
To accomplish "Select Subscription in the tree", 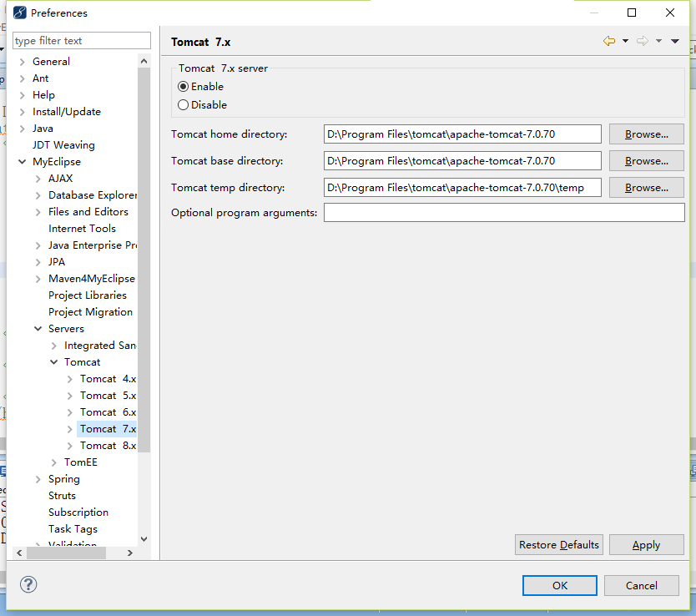I will pyautogui.click(x=78, y=512).
